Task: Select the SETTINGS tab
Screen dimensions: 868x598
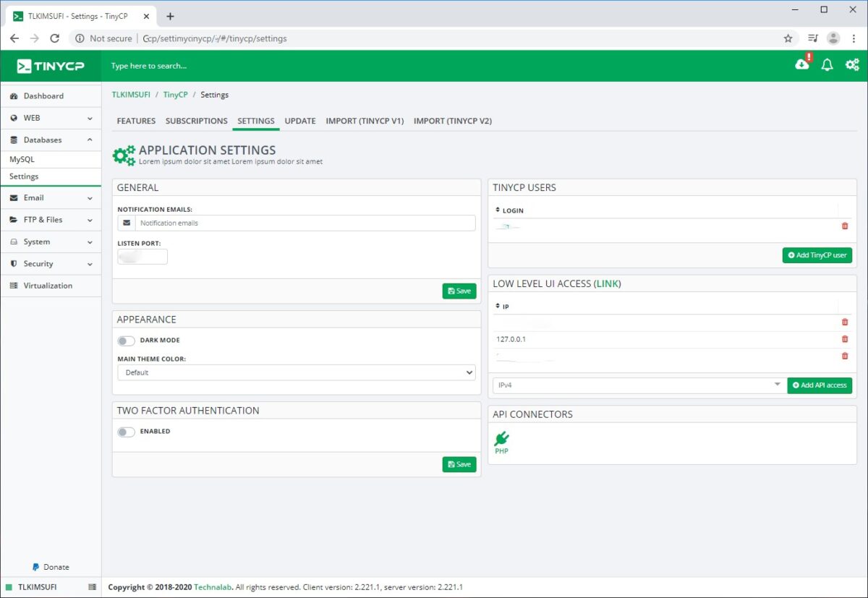Action: pos(256,121)
